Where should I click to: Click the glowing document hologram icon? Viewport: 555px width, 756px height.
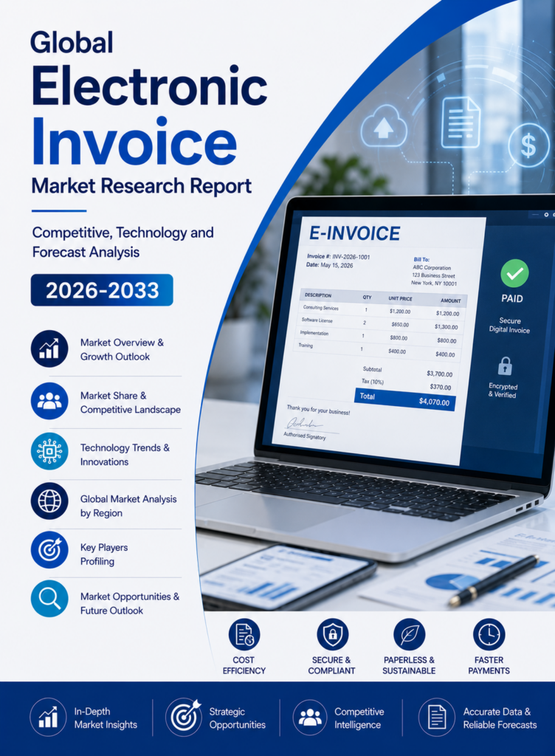(x=461, y=122)
